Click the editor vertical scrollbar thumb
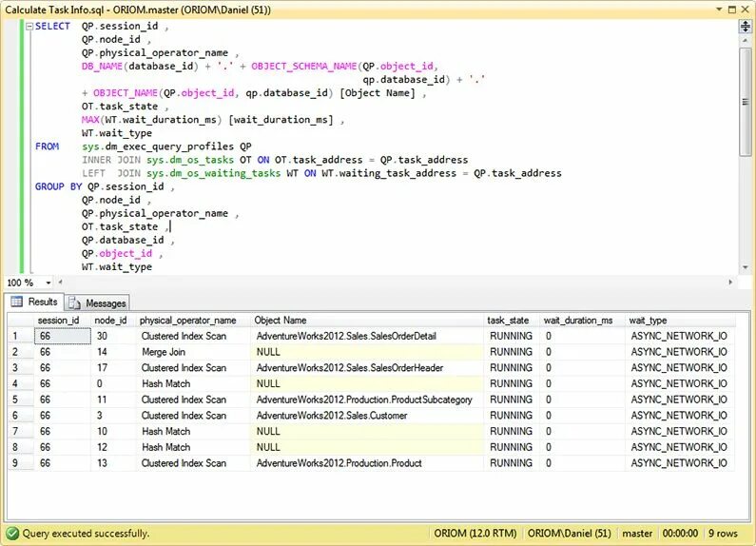This screenshot has width=756, height=546. pos(745,102)
